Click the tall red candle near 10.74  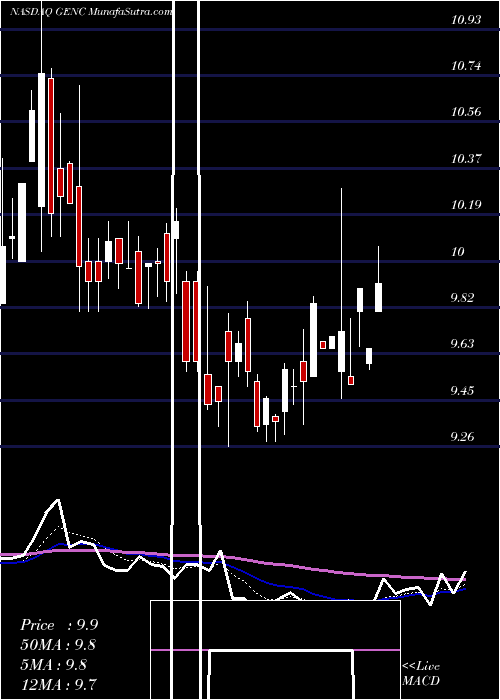(51, 146)
